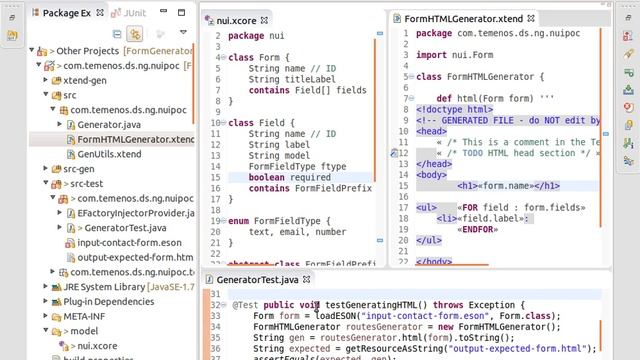640x360 pixels.
Task: Expand the src-gen folder
Action: coord(46,168)
